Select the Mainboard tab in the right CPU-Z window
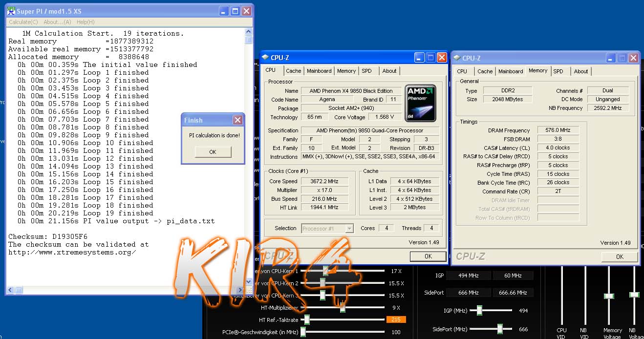The width and height of the screenshot is (644, 339). click(511, 71)
